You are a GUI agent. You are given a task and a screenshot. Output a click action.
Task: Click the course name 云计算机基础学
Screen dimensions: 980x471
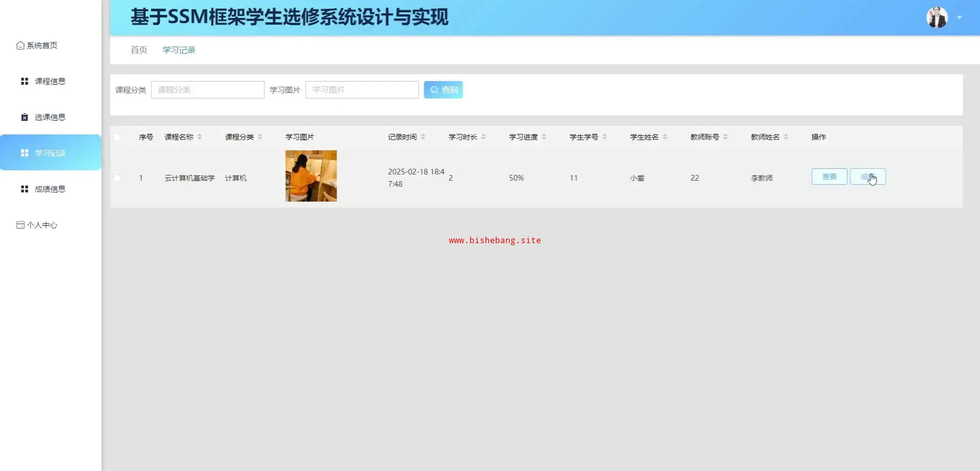(190, 178)
